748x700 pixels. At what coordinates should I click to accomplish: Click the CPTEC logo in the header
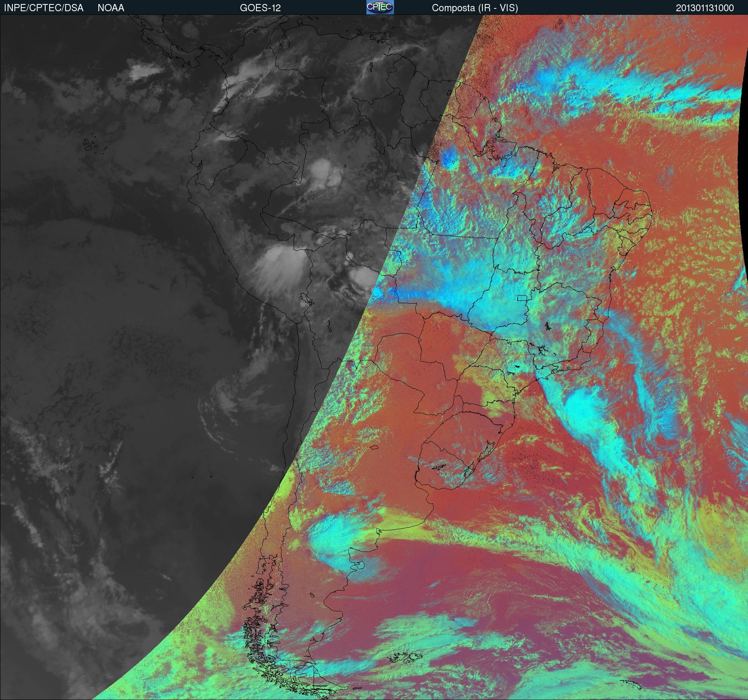(x=380, y=7)
